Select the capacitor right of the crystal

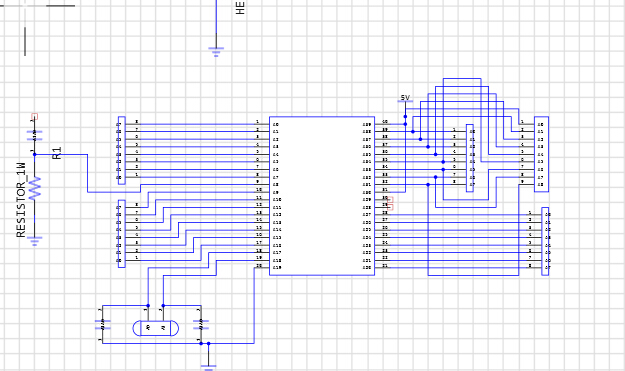point(201,325)
